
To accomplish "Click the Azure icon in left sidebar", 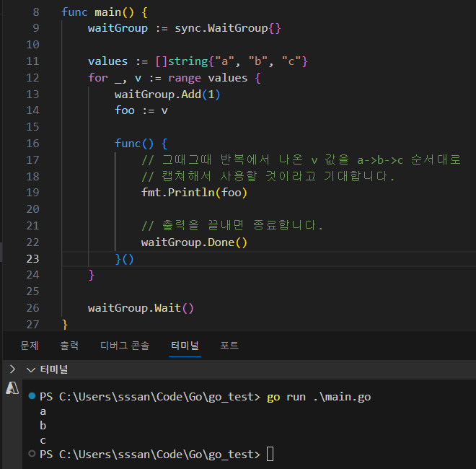I will [x=12, y=388].
